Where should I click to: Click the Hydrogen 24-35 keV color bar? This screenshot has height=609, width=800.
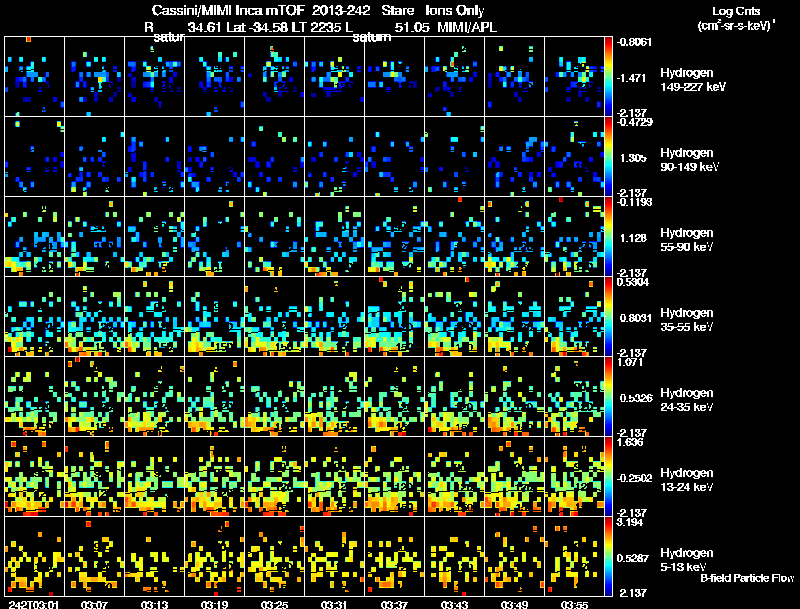pos(608,397)
